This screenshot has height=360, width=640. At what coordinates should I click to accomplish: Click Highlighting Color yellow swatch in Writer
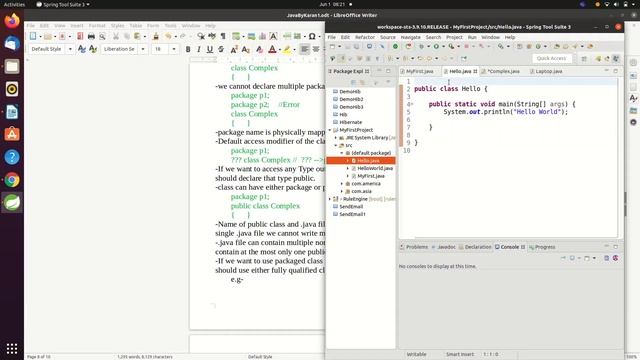point(287,49)
